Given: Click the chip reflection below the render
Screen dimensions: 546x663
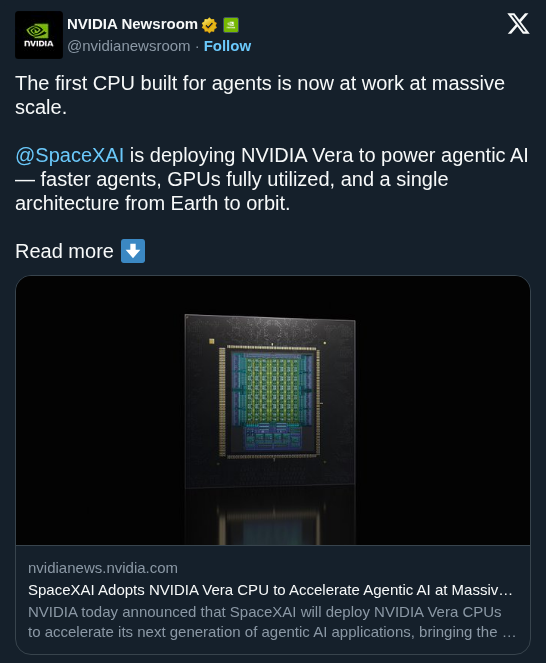Looking at the screenshot, I should (x=270, y=517).
